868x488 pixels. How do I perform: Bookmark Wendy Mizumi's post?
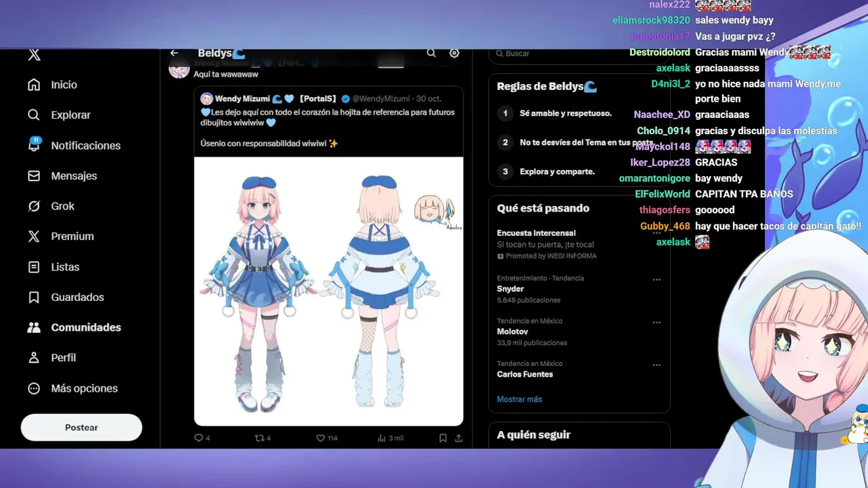[443, 438]
